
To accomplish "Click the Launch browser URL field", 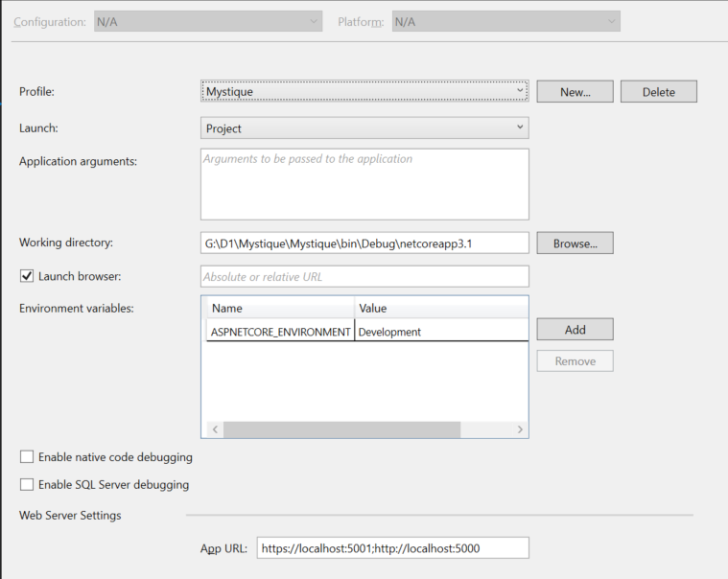I will pyautogui.click(x=364, y=276).
